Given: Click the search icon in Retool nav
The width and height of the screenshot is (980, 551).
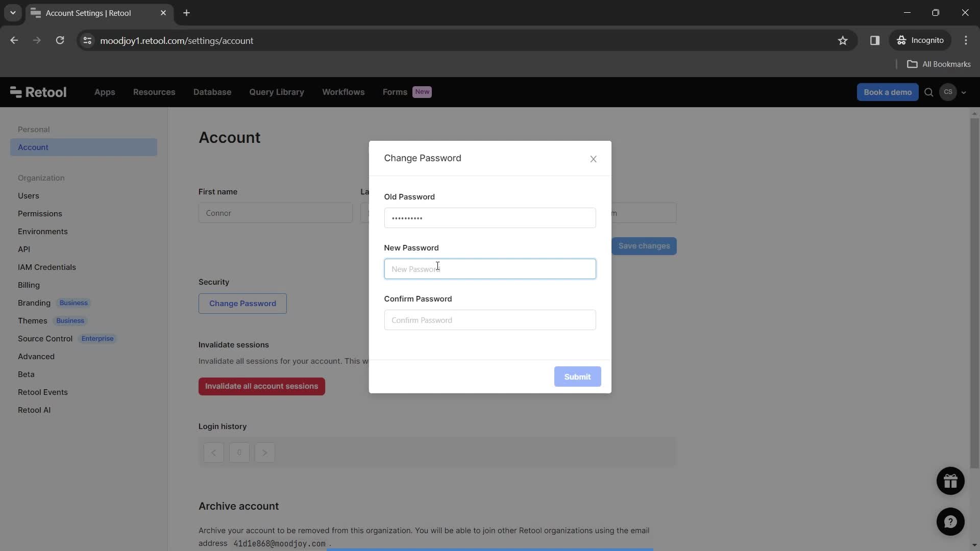Looking at the screenshot, I should click(929, 92).
